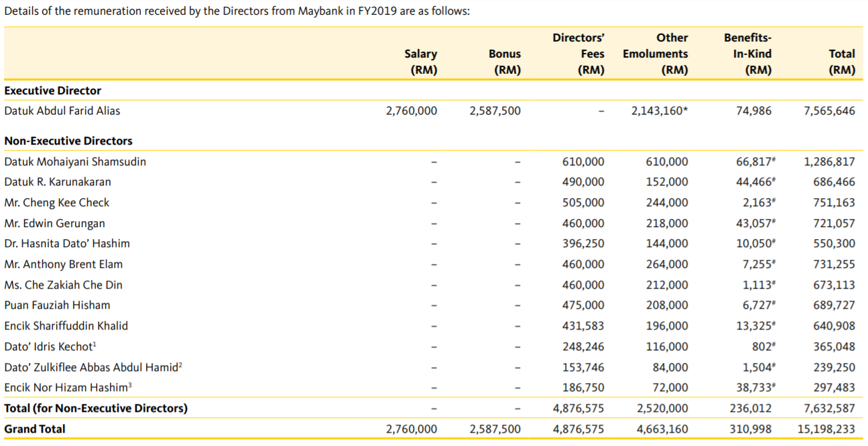
Task: Click the name Dato' Idris Kechot
Action: pyautogui.click(x=50, y=346)
